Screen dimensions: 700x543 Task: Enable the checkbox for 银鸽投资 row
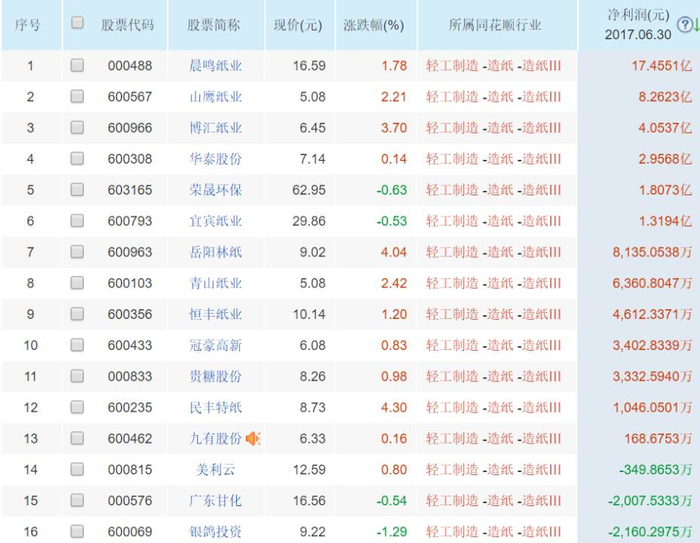[77, 531]
